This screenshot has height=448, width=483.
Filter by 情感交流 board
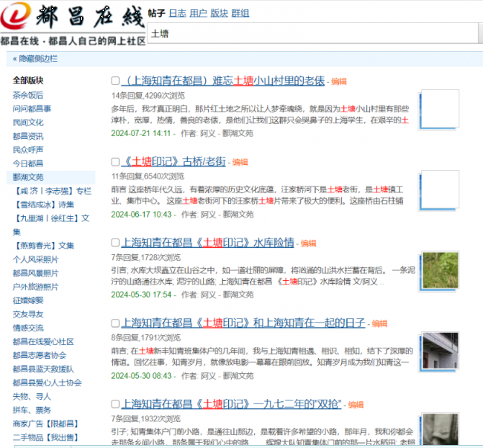(28, 328)
